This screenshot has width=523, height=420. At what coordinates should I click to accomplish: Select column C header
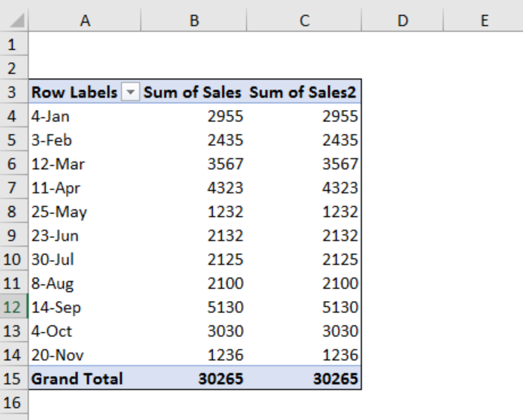click(x=304, y=20)
